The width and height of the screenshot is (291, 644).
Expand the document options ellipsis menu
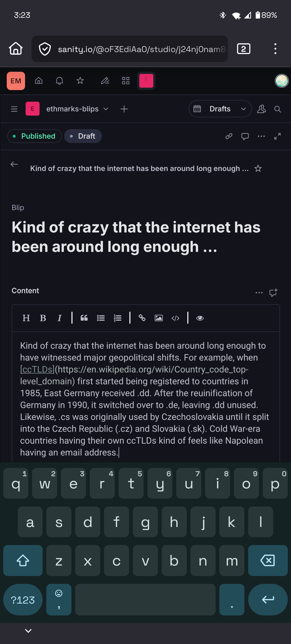(261, 136)
